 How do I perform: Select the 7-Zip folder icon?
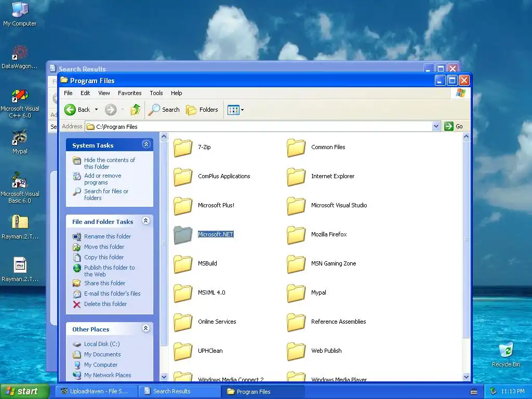[x=183, y=148]
